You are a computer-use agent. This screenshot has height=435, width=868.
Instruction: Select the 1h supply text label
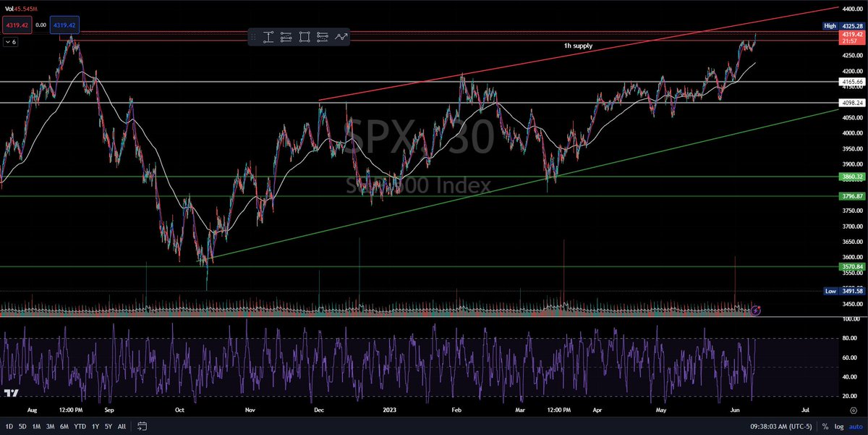(578, 46)
